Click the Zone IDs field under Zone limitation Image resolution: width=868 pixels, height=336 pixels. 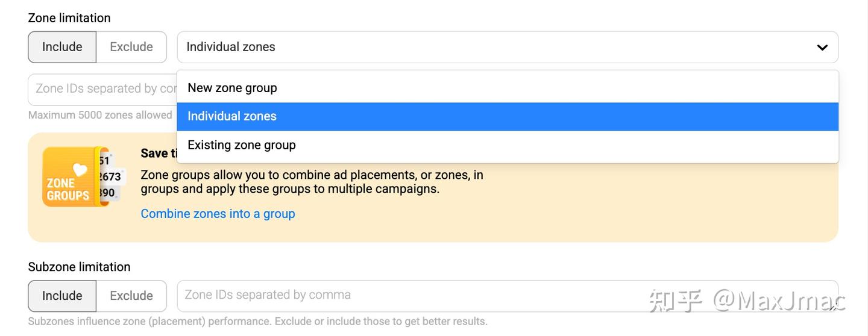[x=102, y=89]
